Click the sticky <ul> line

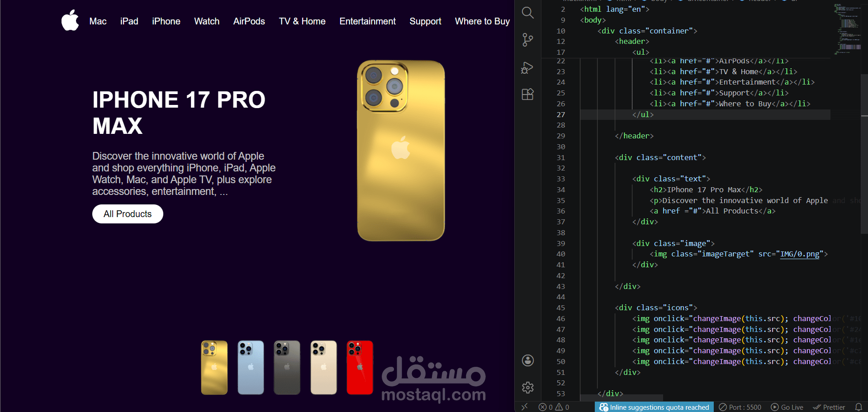click(x=640, y=52)
